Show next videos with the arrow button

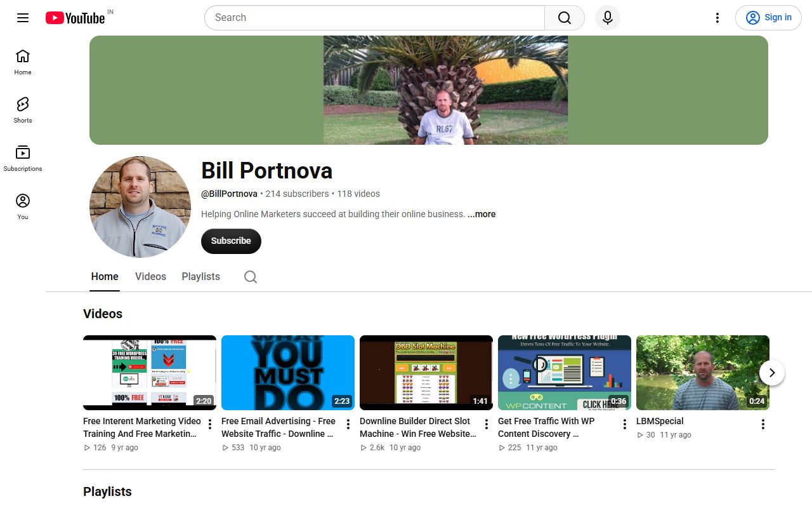point(772,373)
